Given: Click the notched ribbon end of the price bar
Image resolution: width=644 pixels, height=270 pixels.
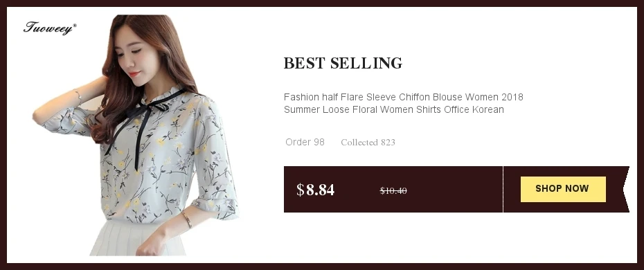Looking at the screenshot, I should click(625, 189).
